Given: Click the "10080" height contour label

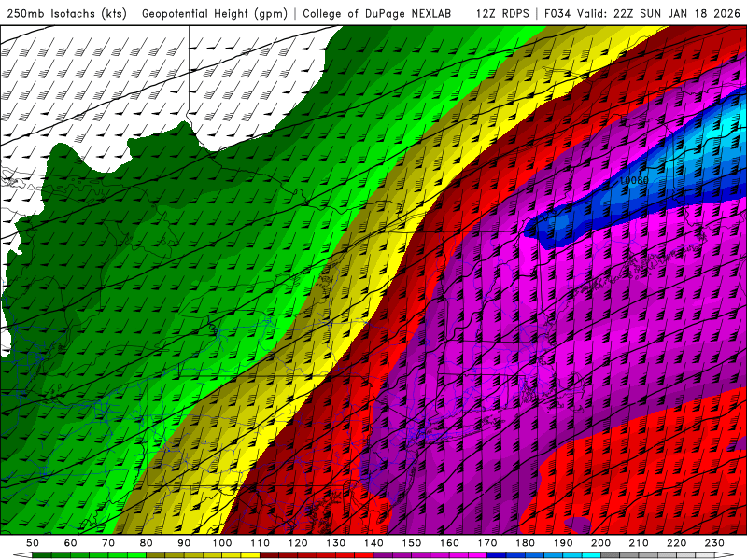Looking at the screenshot, I should pyautogui.click(x=634, y=180).
